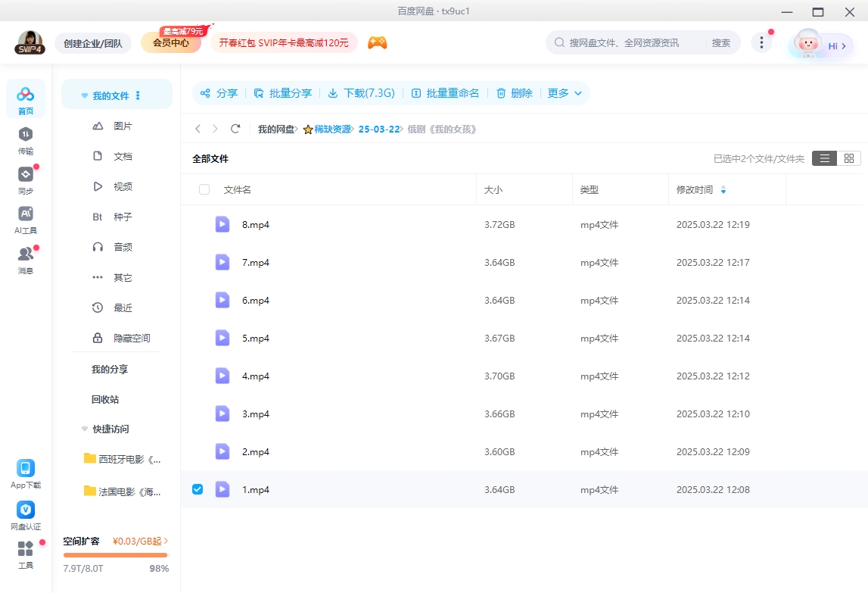
Task: Collapse the 快捷访问 section
Action: tap(84, 429)
